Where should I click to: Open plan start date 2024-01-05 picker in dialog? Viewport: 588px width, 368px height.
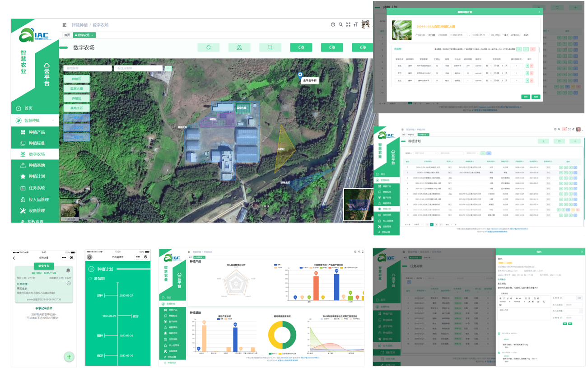(458, 35)
